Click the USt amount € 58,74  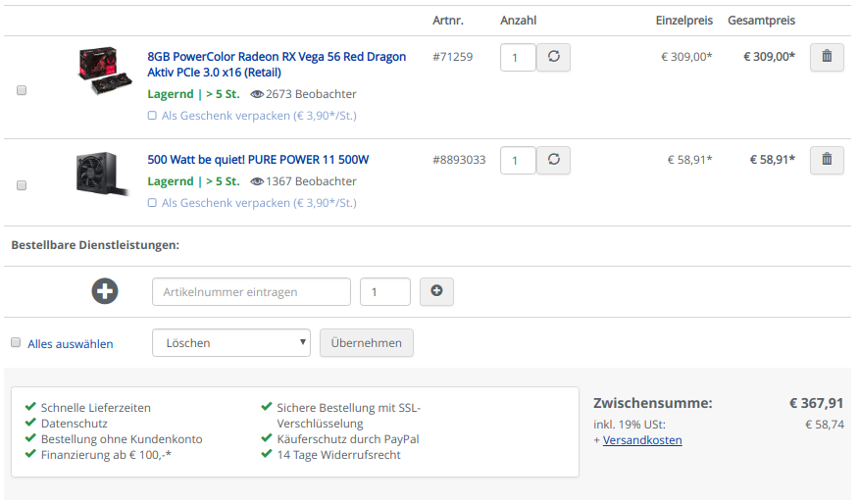pyautogui.click(x=825, y=425)
